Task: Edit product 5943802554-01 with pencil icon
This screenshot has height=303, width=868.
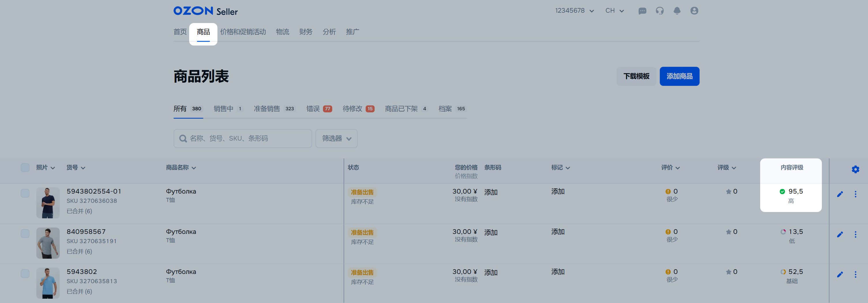Action: (840, 194)
